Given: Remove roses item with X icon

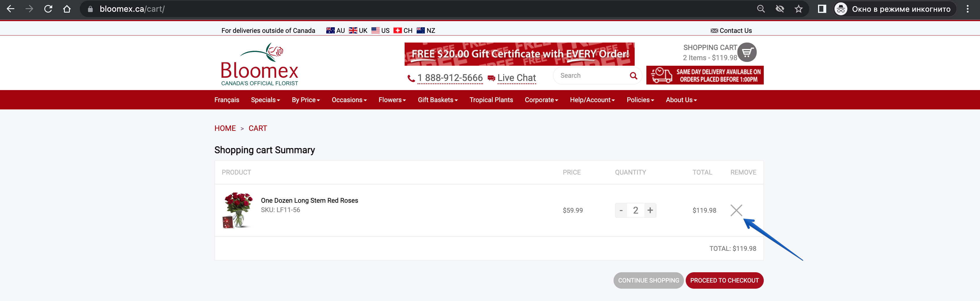Looking at the screenshot, I should (736, 210).
